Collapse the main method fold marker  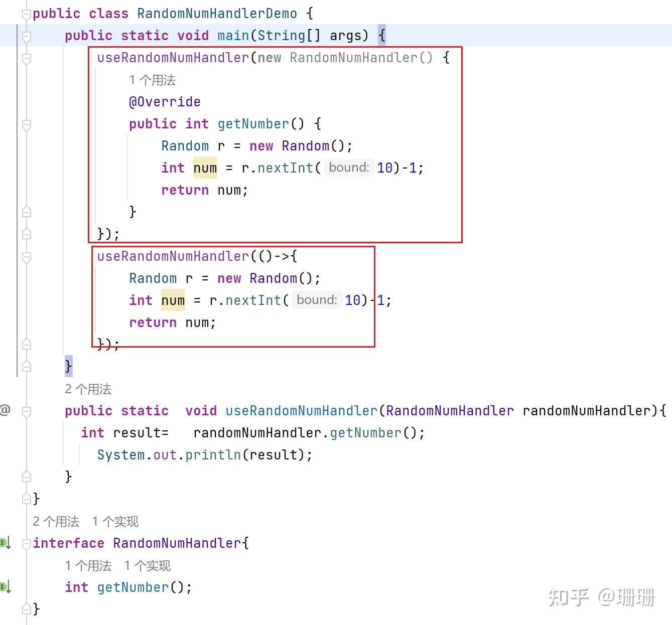coord(27,36)
